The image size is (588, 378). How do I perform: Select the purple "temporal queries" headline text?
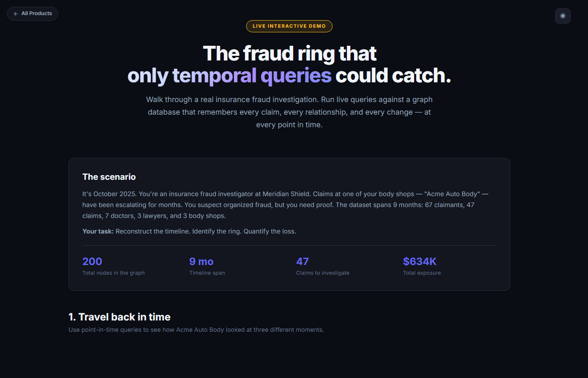click(252, 76)
